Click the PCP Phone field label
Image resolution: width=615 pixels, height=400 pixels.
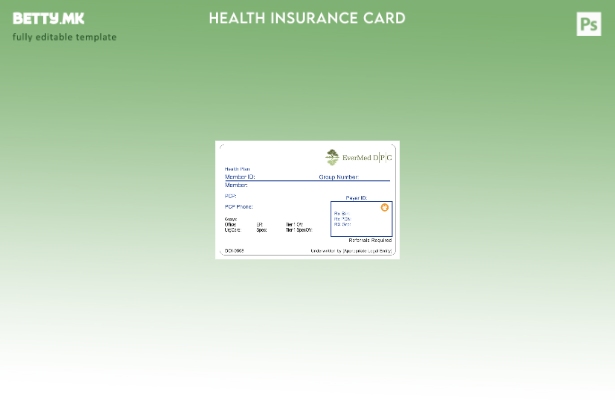[238, 207]
